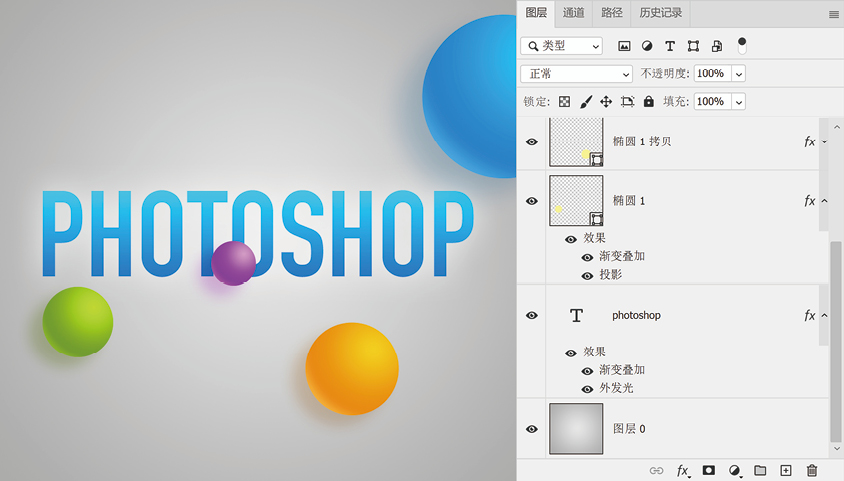Click scrollbar up arrow in layers panel
The height and width of the screenshot is (481, 844).
[x=836, y=127]
